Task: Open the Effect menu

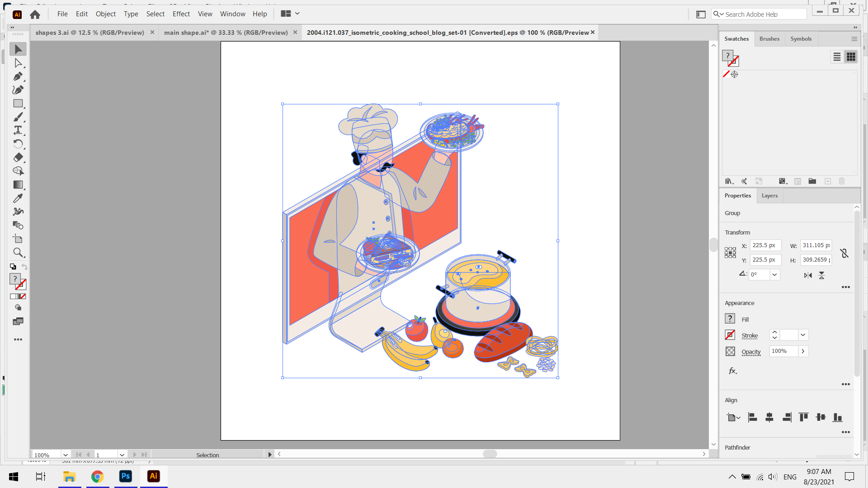Action: (x=181, y=14)
